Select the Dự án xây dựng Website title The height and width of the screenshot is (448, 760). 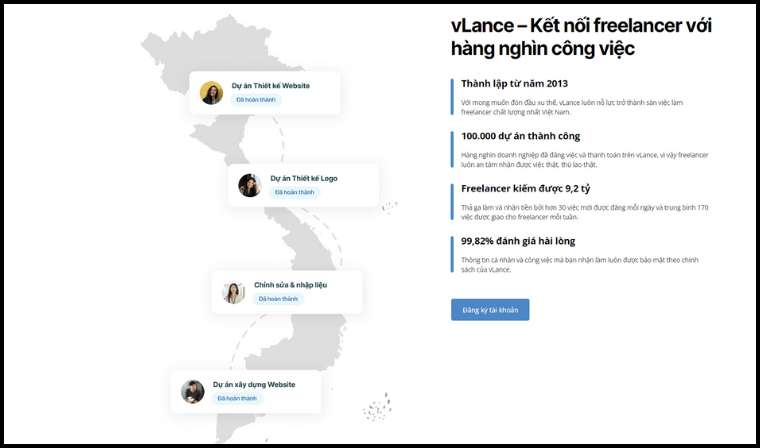click(x=254, y=384)
